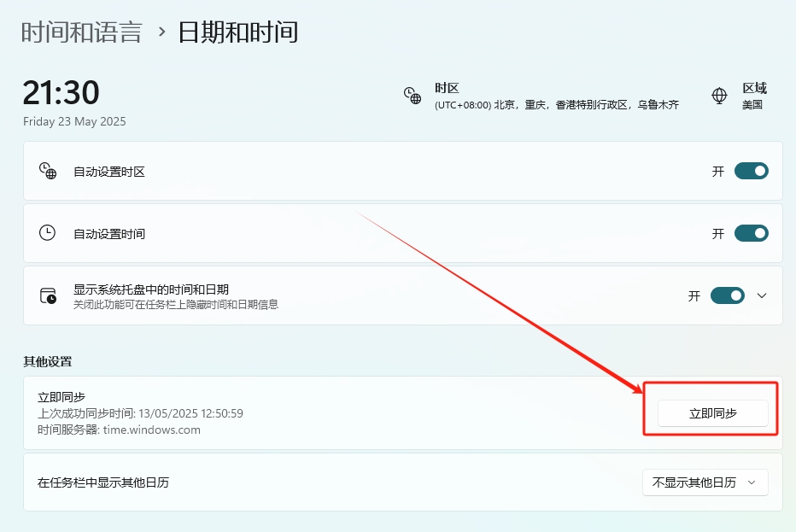Viewport: 796px width, 532px height.
Task: Expand the system tray time and date options
Action: click(762, 295)
